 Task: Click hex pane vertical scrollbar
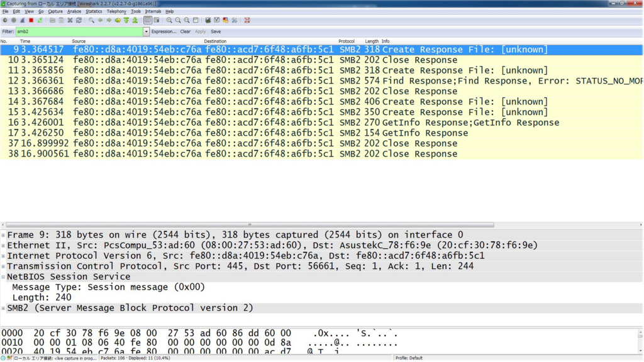[640, 340]
